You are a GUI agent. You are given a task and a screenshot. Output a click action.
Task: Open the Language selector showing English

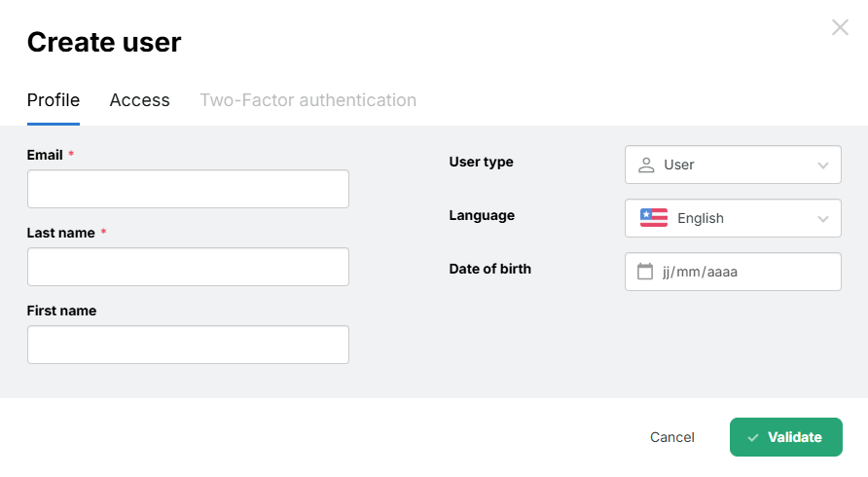pos(732,218)
